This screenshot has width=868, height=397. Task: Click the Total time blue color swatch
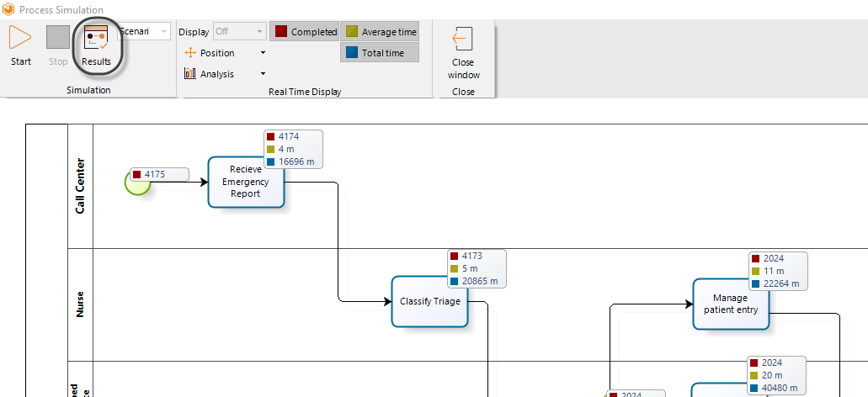352,53
